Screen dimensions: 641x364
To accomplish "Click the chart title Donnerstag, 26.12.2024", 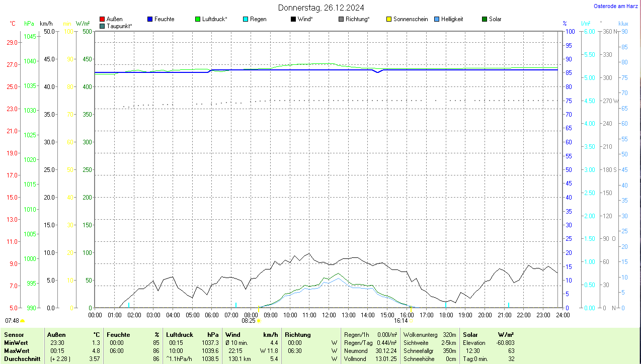I will pos(322,8).
